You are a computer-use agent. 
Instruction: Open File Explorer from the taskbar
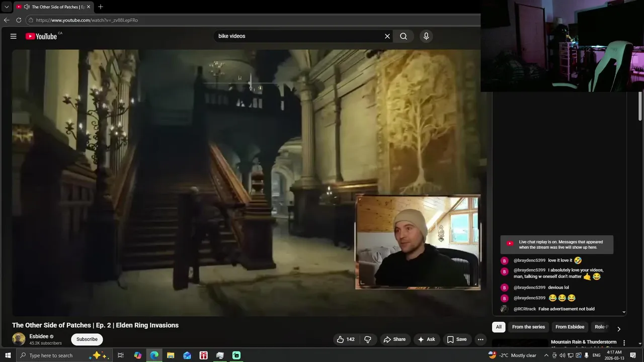171,355
